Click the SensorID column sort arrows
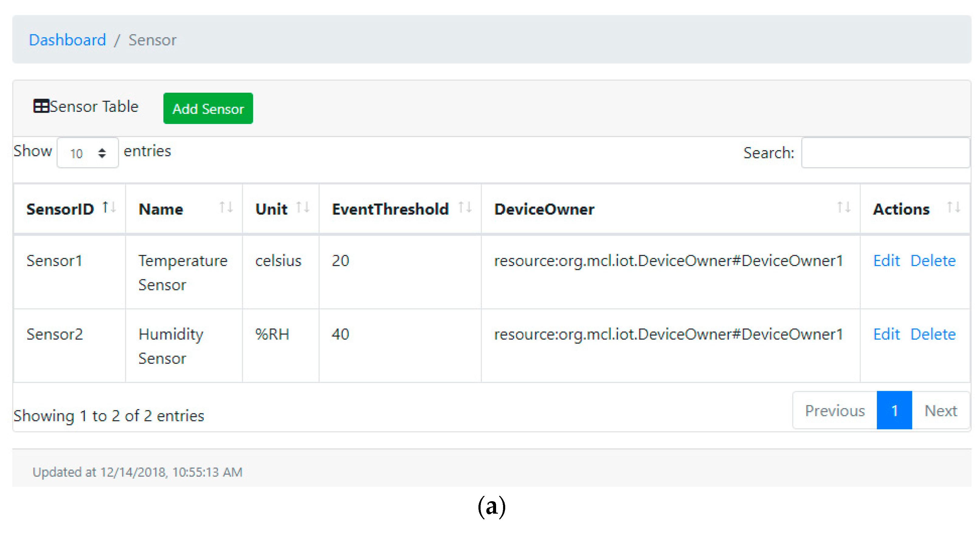The height and width of the screenshot is (534, 980). point(109,208)
